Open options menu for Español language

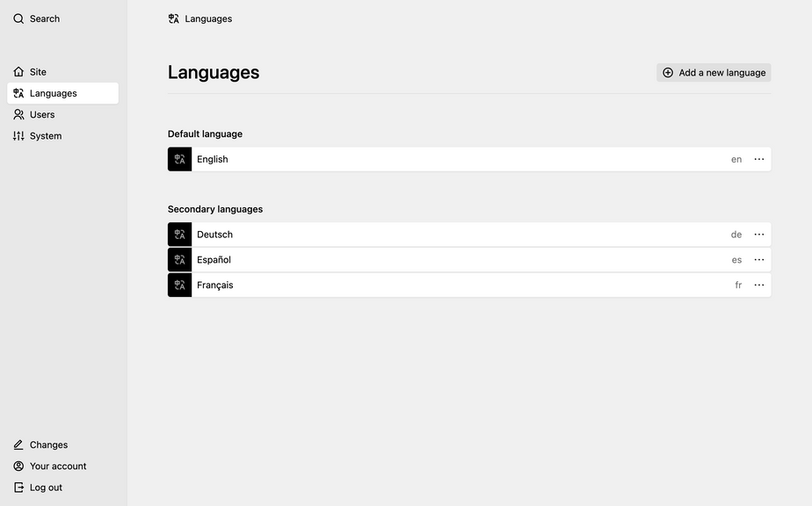759,260
